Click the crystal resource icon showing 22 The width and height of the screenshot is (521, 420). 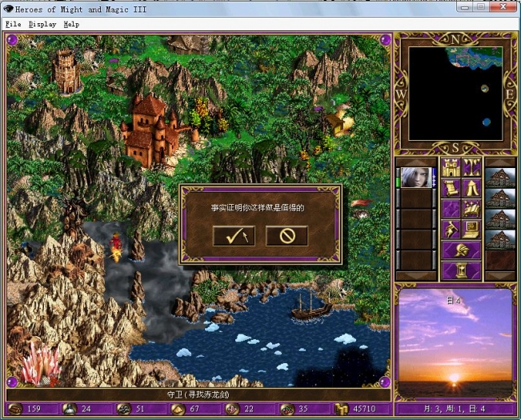pos(232,409)
